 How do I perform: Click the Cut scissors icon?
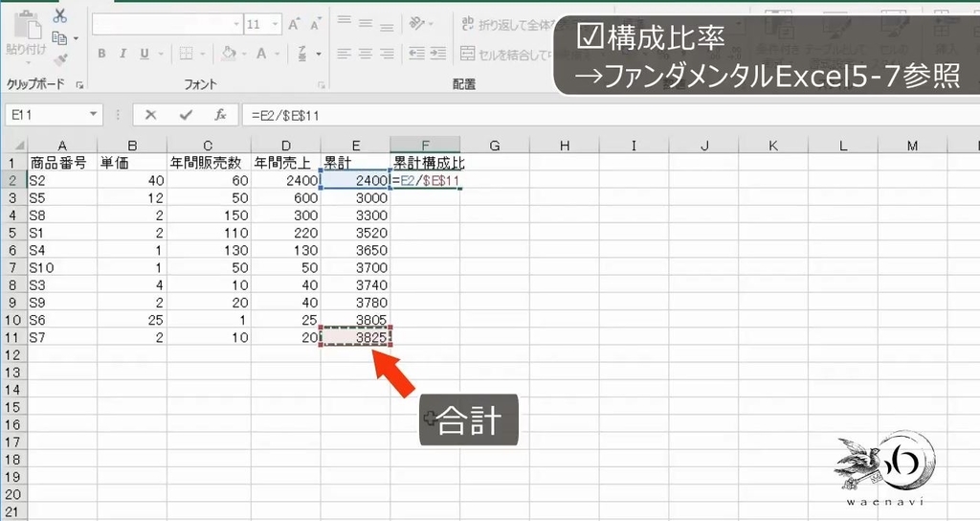[x=60, y=15]
